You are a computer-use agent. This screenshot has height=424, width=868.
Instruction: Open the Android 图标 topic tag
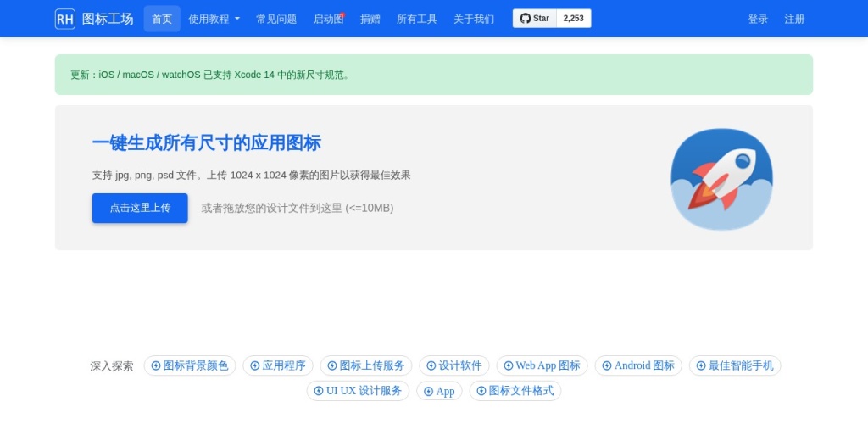[x=638, y=365]
